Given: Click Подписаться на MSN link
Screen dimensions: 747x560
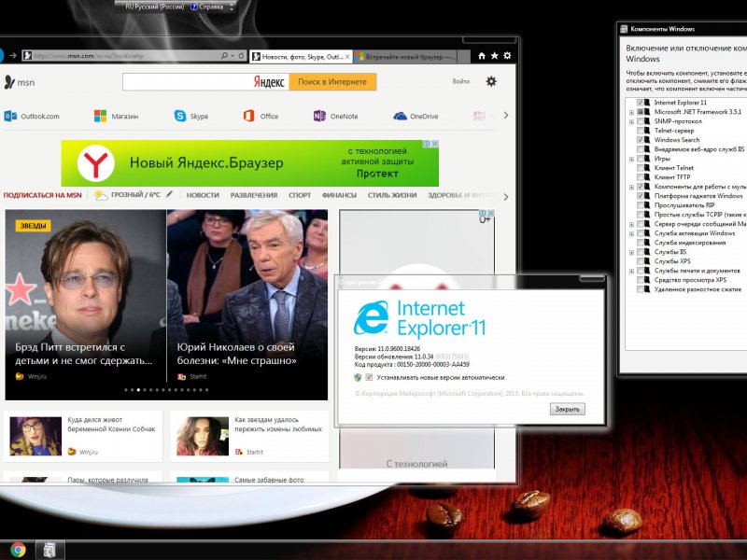Looking at the screenshot, I should coord(42,195).
